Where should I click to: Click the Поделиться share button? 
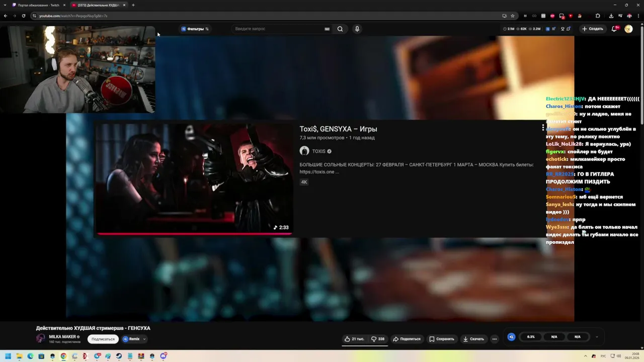(407, 339)
